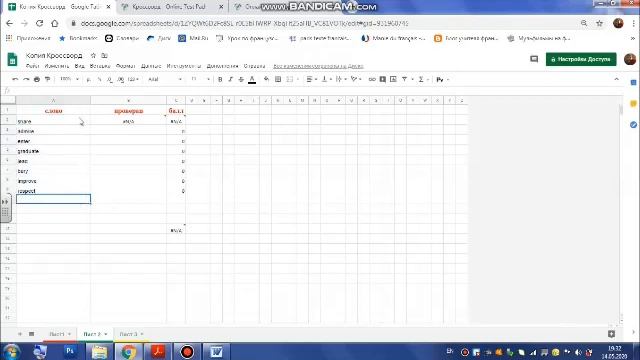Open the font size dropdown
The height and width of the screenshot is (360, 640).
200,79
